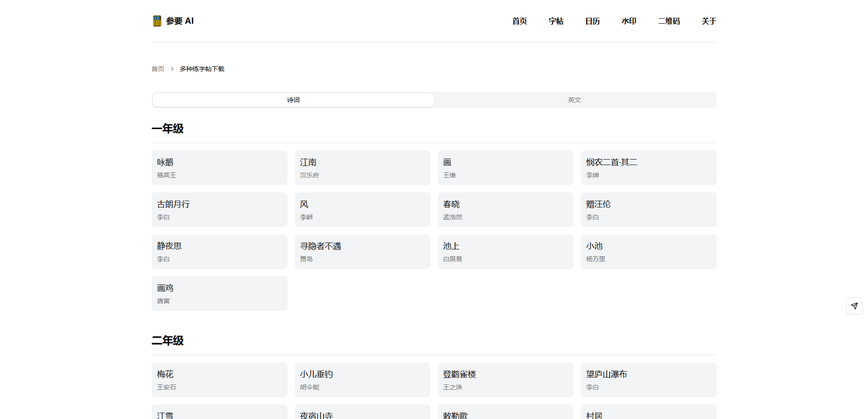
Task: Open the 春晓 by 孟浩然 card
Action: 505,209
